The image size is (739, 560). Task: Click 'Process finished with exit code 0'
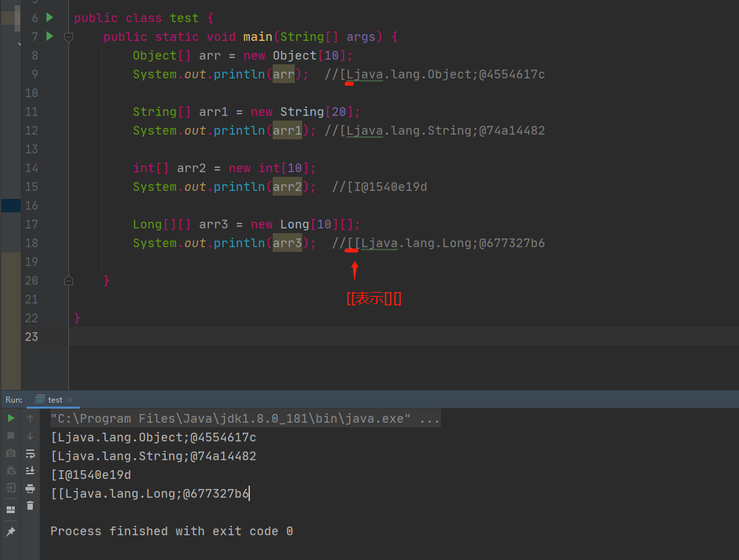172,531
